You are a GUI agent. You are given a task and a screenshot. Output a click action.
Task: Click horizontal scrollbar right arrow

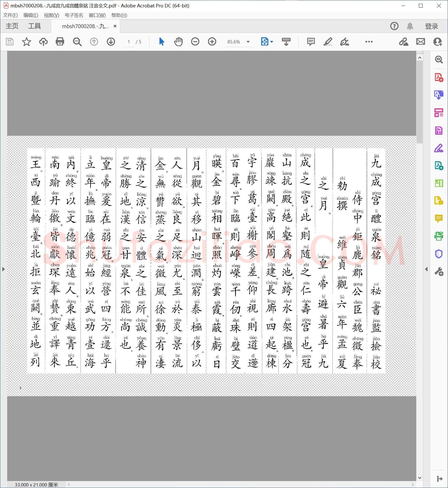coord(413,484)
